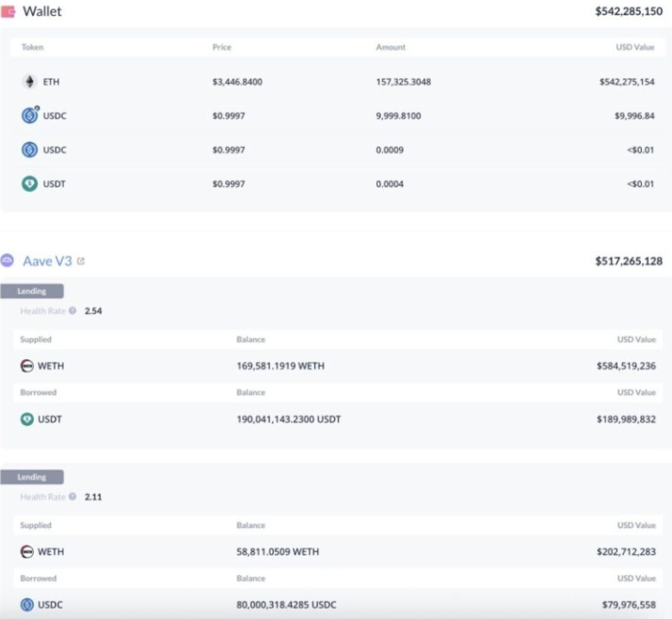672x619 pixels.
Task: Click the supplied value $202,712,283
Action: coord(626,552)
